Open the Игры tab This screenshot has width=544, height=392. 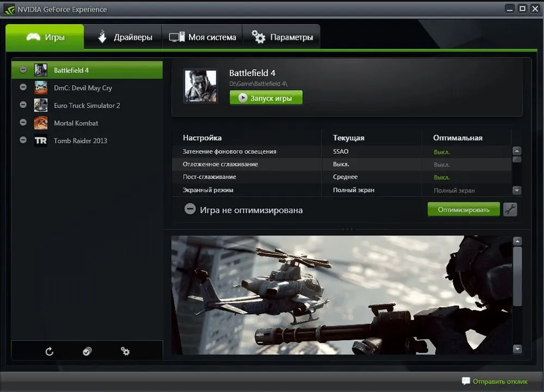tap(45, 37)
